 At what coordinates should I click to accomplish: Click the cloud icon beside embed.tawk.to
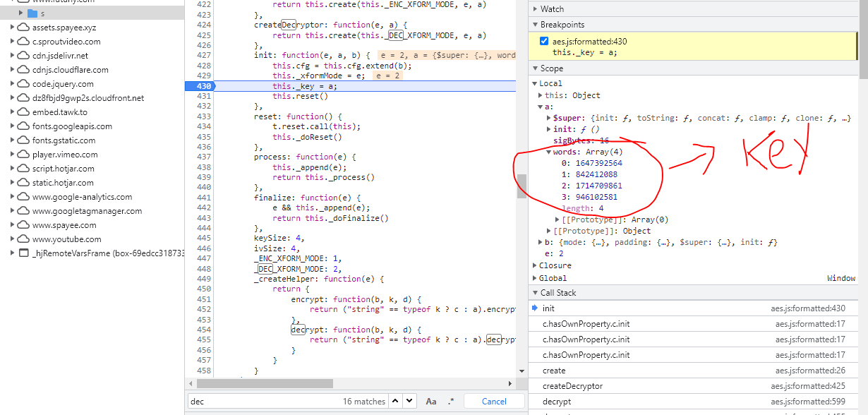(24, 112)
